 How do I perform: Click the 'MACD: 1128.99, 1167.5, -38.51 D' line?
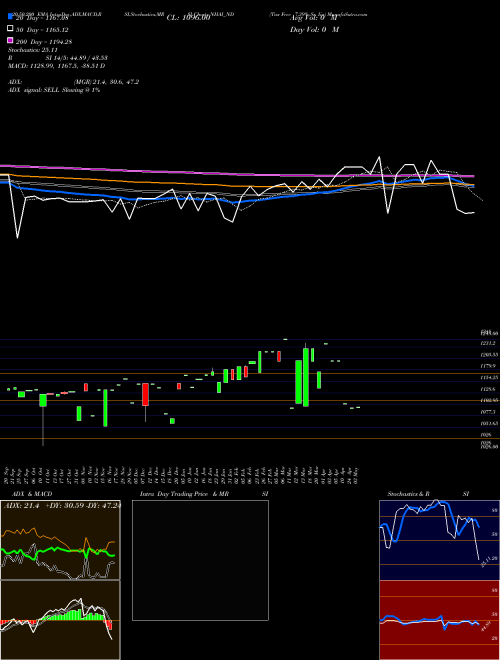tap(56, 66)
